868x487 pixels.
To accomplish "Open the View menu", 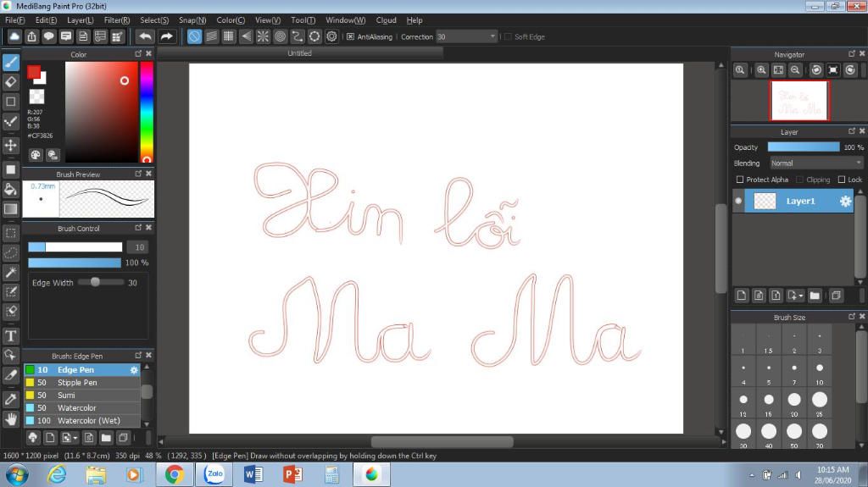I will point(268,20).
